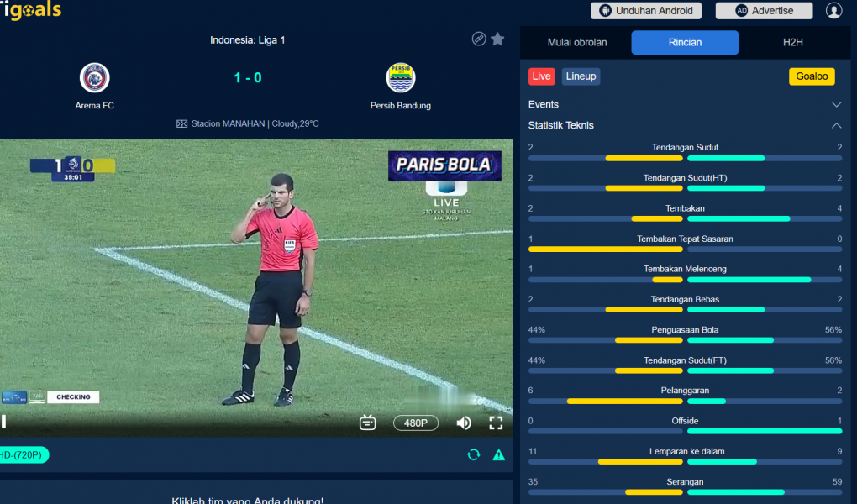Click the Unduhan Android button
Image resolution: width=857 pixels, height=504 pixels.
click(645, 10)
